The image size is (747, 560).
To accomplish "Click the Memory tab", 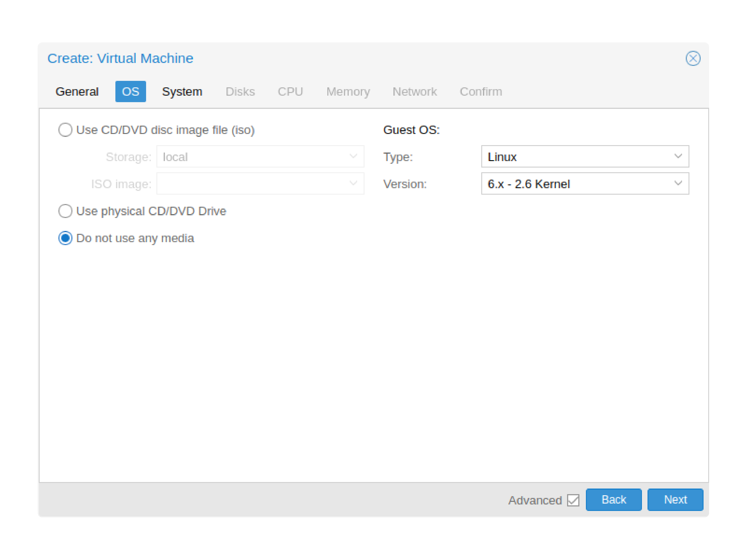I will click(x=347, y=91).
